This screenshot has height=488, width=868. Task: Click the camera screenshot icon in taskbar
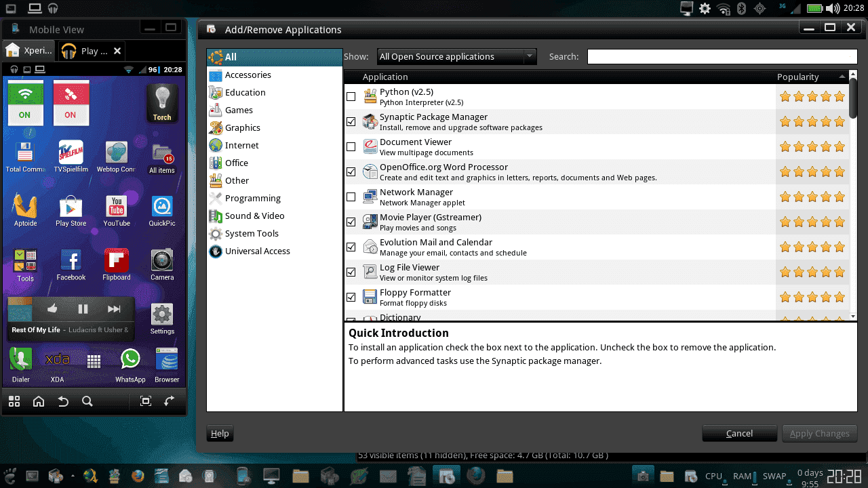[x=642, y=475]
